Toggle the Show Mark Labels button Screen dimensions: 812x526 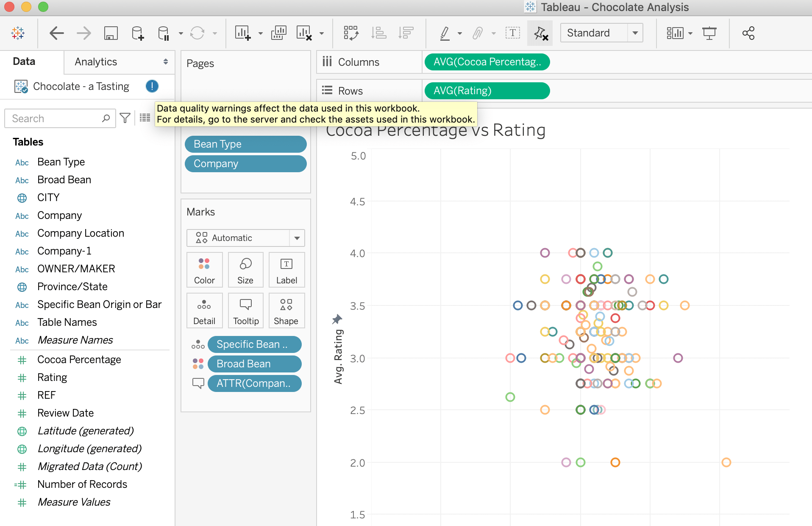[x=512, y=33]
